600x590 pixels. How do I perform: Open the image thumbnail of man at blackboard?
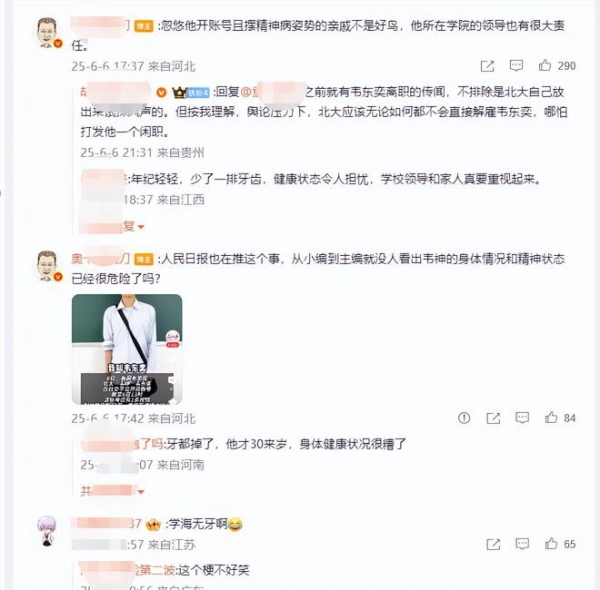(127, 349)
